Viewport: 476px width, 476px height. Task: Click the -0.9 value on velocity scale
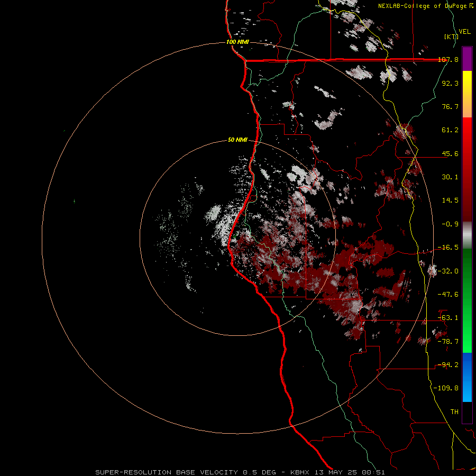(450, 224)
